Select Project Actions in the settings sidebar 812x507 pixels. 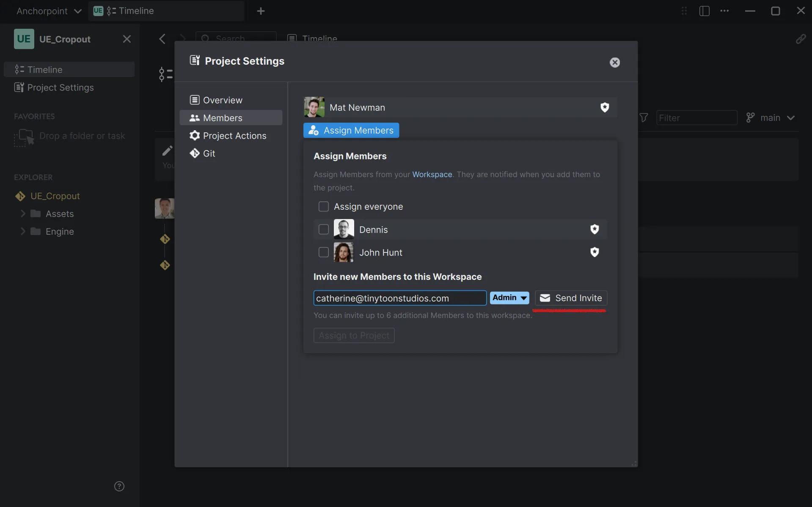click(x=234, y=135)
